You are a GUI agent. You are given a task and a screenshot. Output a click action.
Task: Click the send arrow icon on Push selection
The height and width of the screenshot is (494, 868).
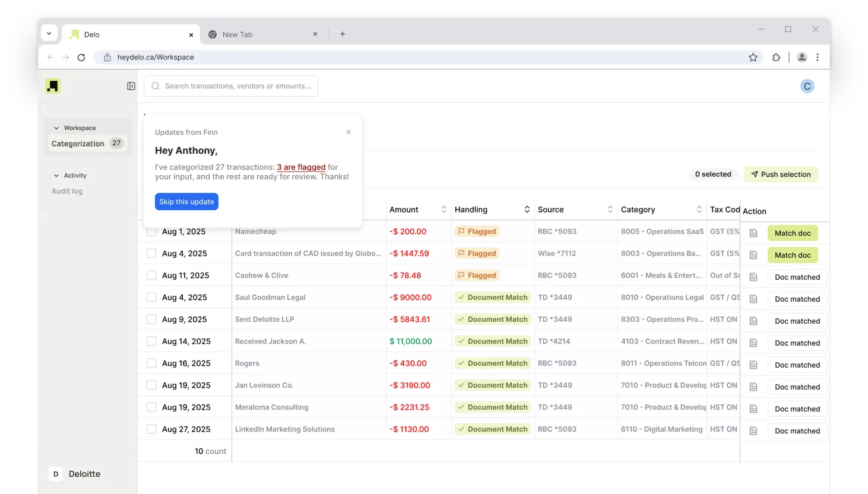[754, 174]
